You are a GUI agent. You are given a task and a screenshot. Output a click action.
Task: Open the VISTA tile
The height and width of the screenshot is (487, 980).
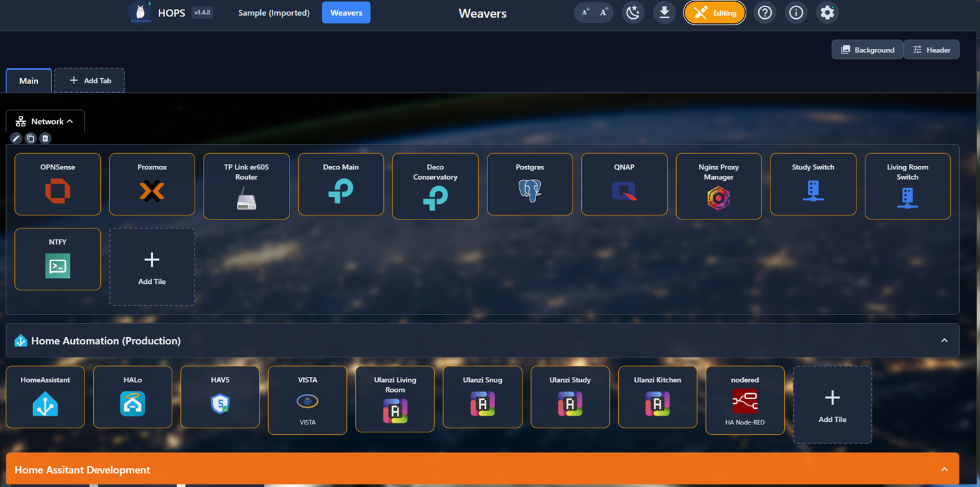307,400
